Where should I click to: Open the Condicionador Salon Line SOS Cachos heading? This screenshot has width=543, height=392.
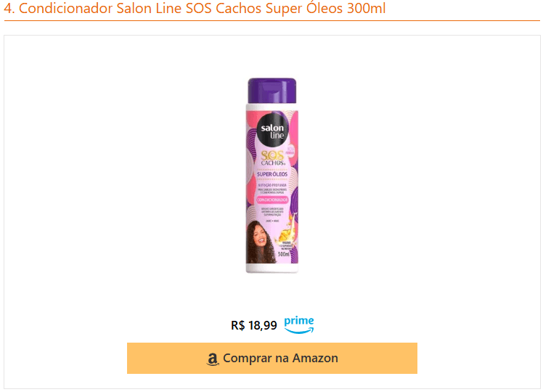click(x=195, y=8)
